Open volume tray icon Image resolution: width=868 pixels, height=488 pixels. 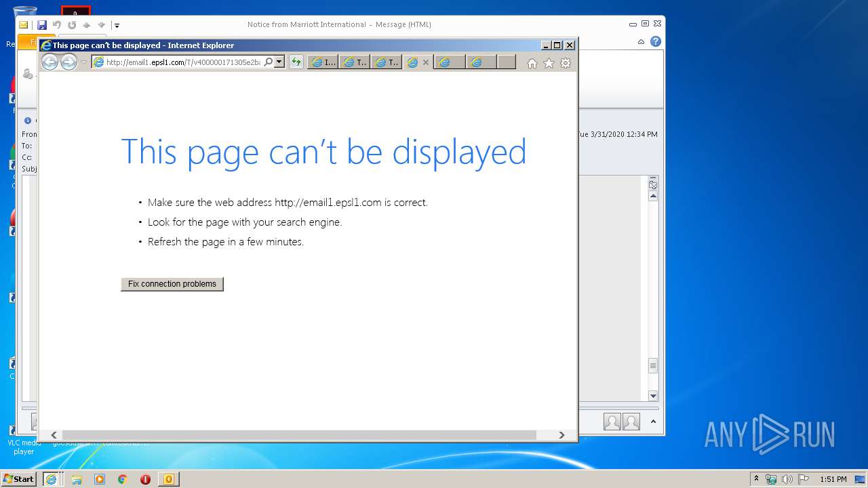[x=787, y=479]
